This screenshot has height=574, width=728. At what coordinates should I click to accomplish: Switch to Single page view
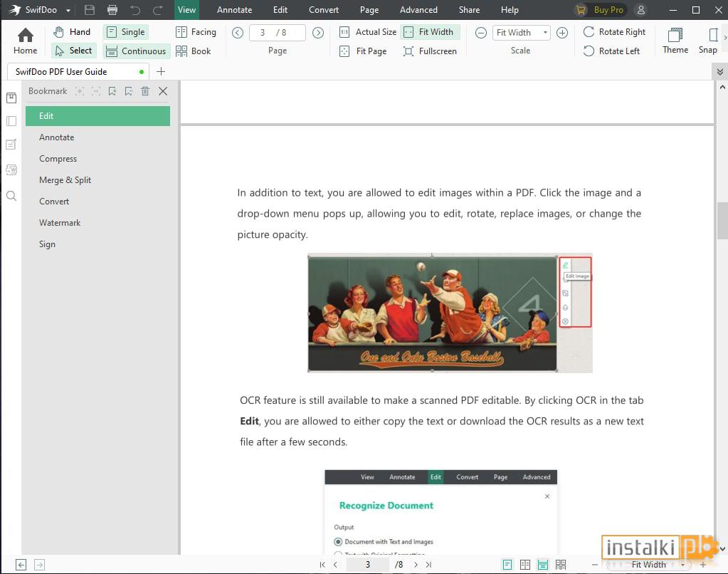point(126,31)
